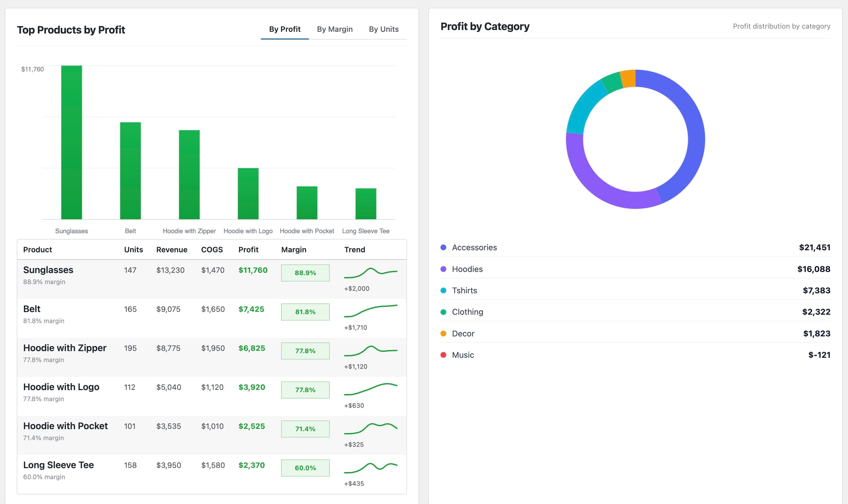Click the 88.9% margin badge
The height and width of the screenshot is (504, 848).
305,273
